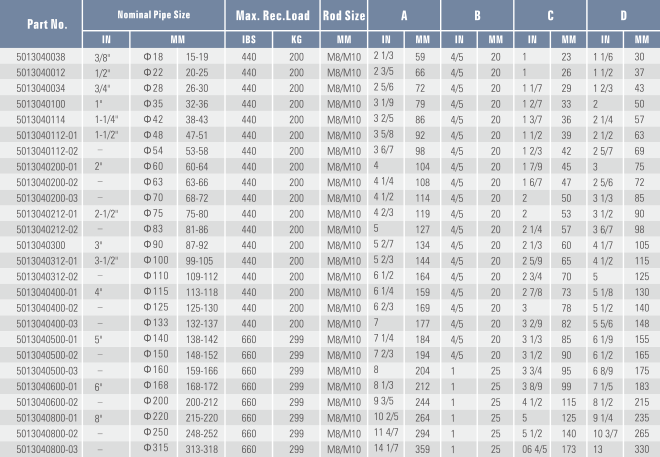Click the 06 4/5 value in column C

[535, 449]
